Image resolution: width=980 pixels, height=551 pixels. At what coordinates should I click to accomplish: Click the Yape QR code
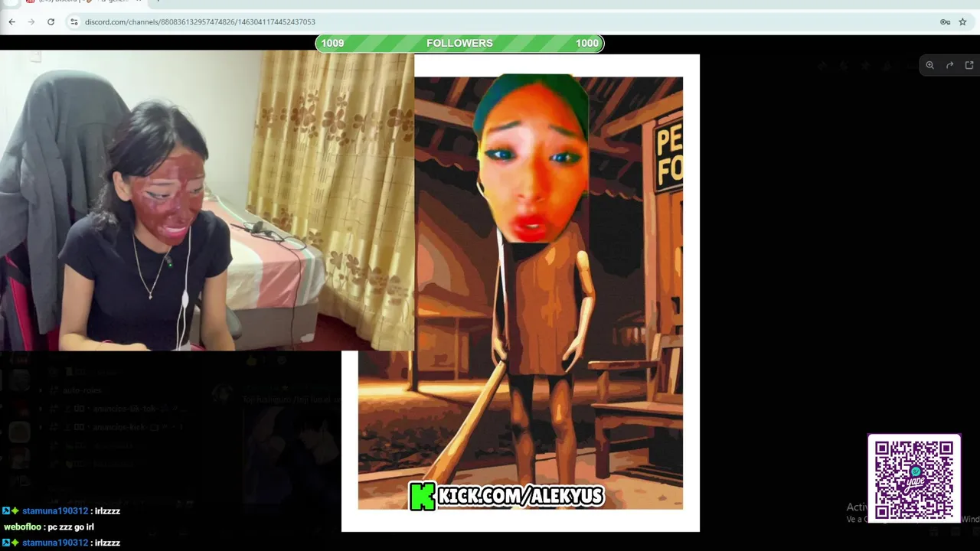914,478
